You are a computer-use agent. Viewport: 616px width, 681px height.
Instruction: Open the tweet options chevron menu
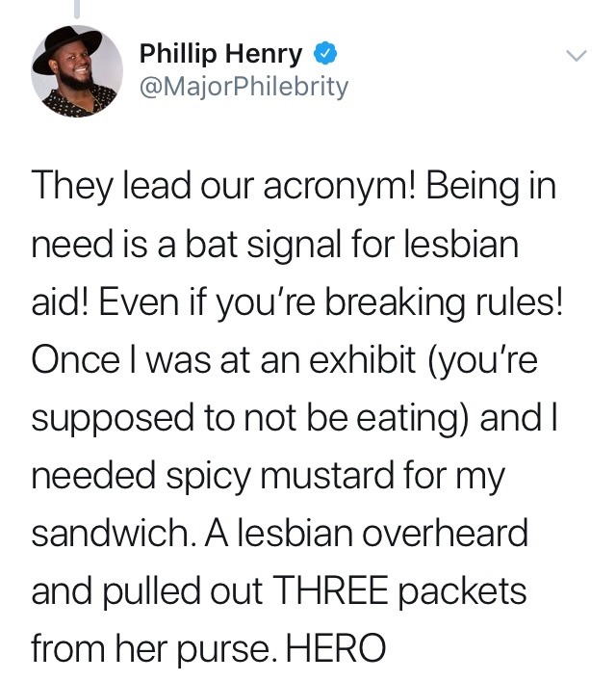pyautogui.click(x=577, y=57)
